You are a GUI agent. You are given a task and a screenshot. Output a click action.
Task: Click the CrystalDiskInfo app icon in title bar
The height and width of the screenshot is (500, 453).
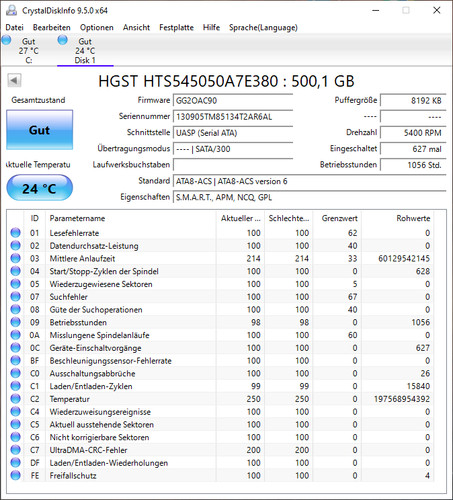click(x=11, y=10)
